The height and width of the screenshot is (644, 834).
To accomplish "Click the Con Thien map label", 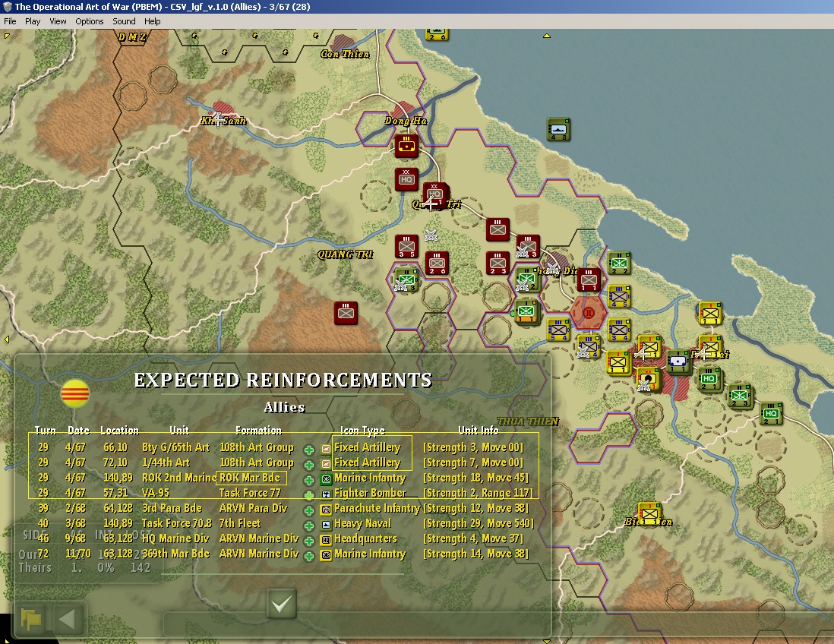I will click(x=345, y=54).
